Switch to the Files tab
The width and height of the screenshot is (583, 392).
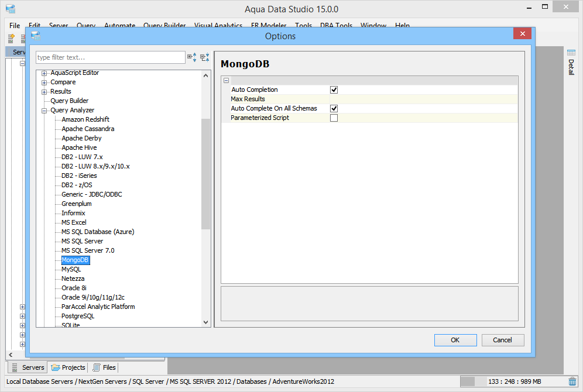coord(104,367)
